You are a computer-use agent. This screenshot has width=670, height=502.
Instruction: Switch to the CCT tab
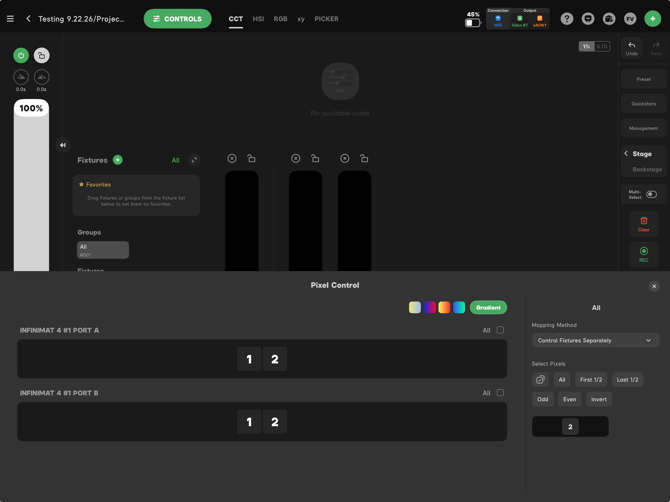point(235,19)
